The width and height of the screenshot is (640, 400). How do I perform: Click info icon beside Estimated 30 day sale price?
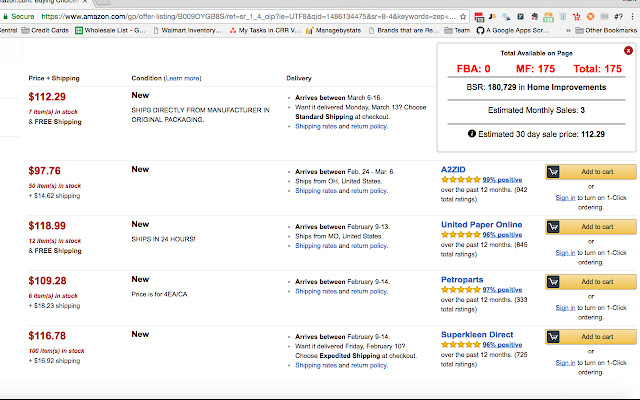(472, 132)
